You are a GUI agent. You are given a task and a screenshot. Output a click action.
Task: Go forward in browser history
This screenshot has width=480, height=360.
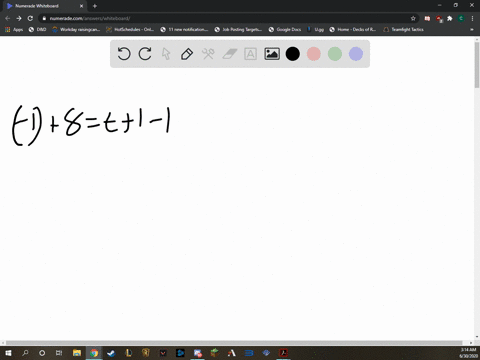point(19,18)
